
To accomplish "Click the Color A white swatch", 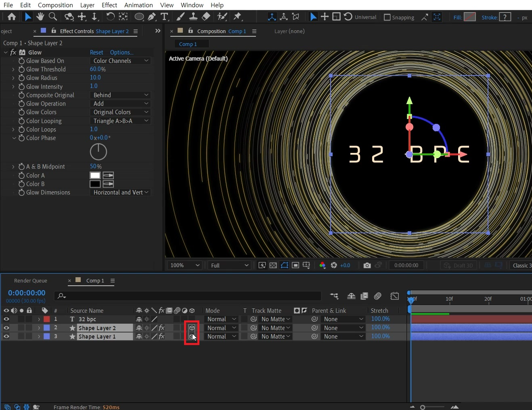I will pyautogui.click(x=95, y=175).
